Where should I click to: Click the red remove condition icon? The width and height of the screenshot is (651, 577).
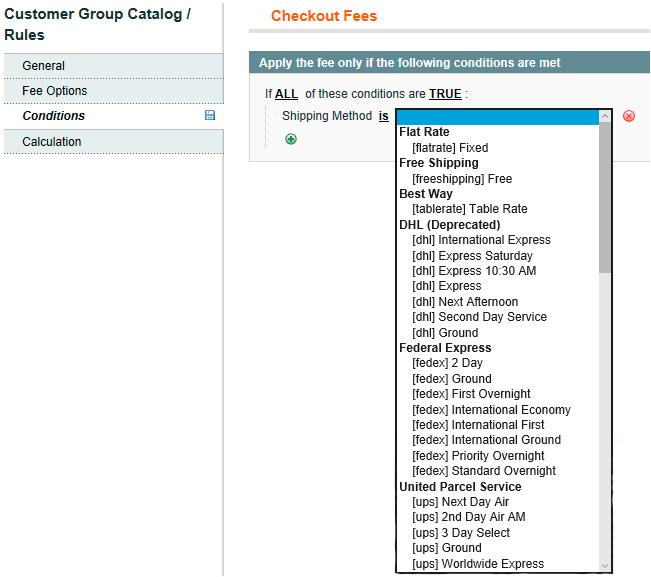(629, 116)
